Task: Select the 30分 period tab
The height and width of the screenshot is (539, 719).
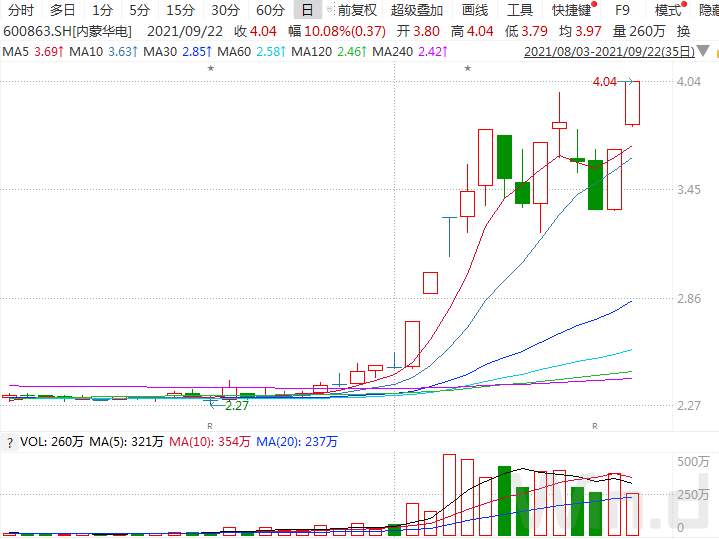Action: tap(225, 10)
